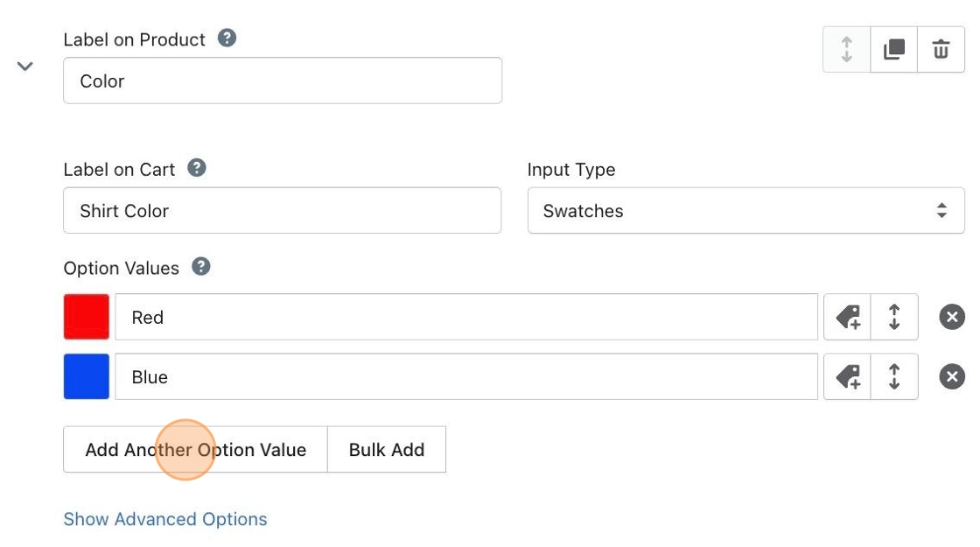Open the blue color swatch picker
Screen dimensions: 980x547
coord(87,377)
